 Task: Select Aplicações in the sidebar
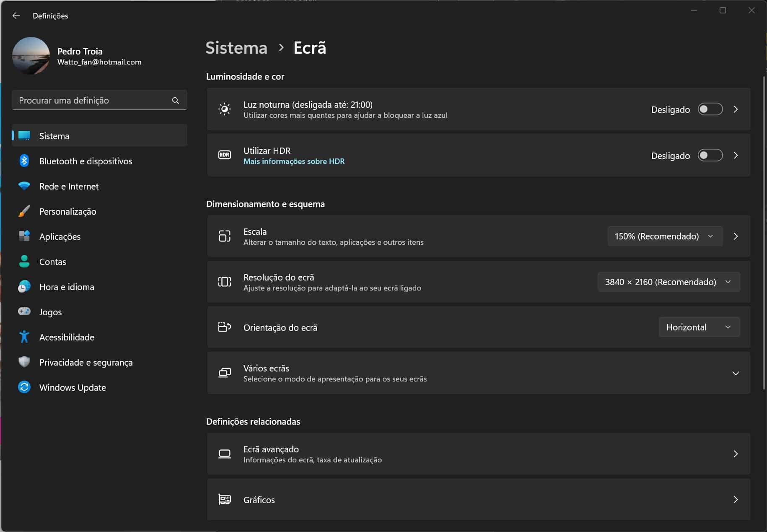(x=60, y=236)
